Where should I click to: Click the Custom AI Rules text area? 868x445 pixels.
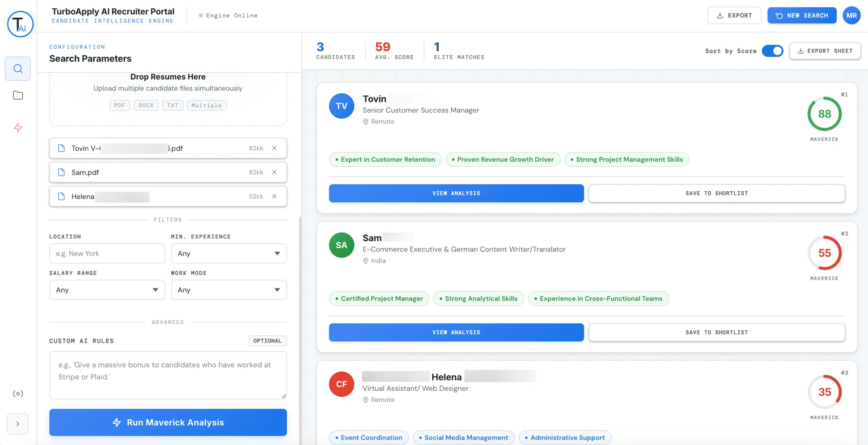coord(168,375)
